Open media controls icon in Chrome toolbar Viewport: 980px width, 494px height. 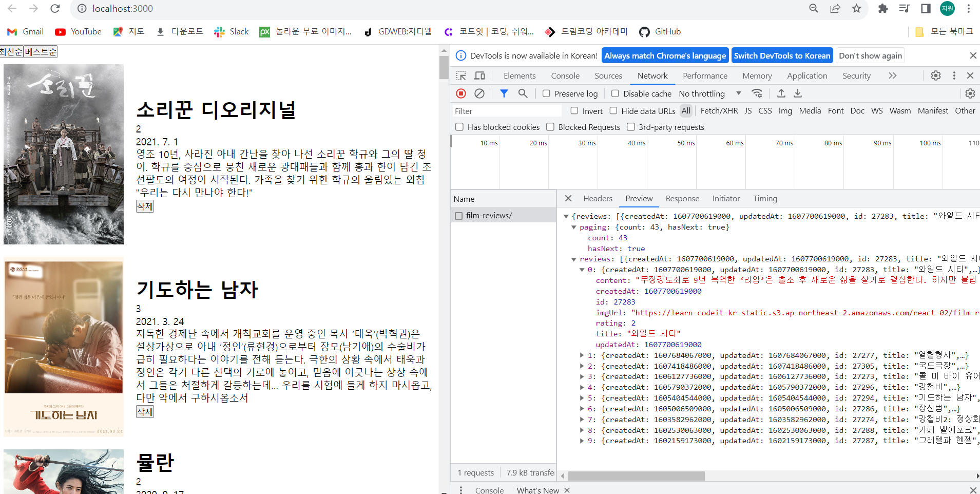click(905, 9)
